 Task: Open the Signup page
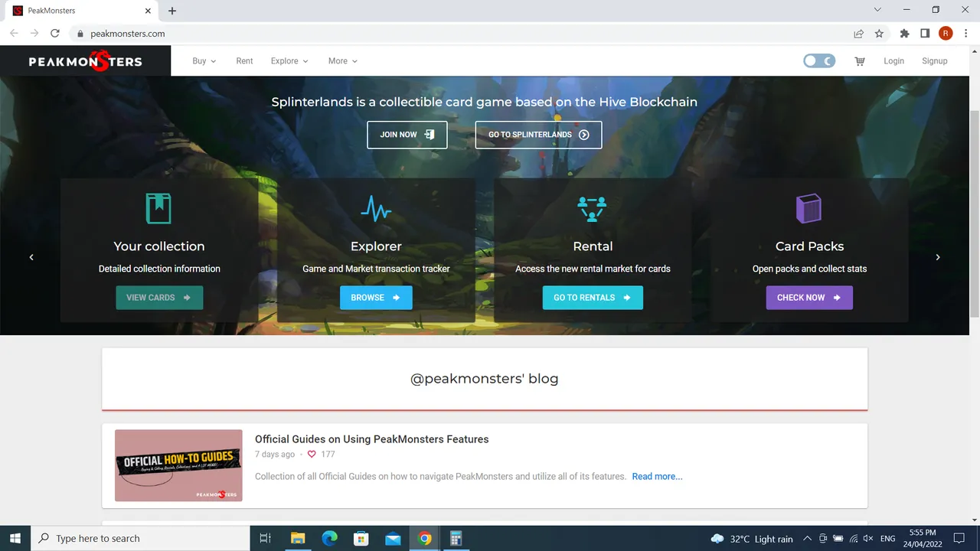[x=934, y=61]
